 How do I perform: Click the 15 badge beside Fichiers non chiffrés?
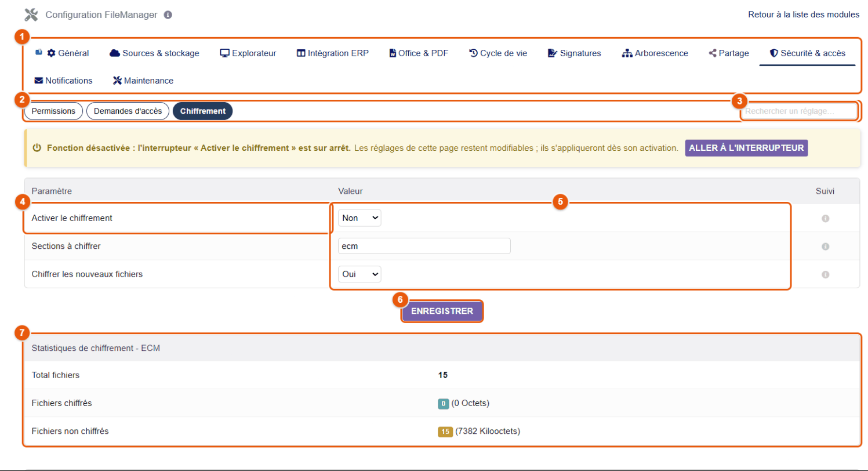pos(445,431)
